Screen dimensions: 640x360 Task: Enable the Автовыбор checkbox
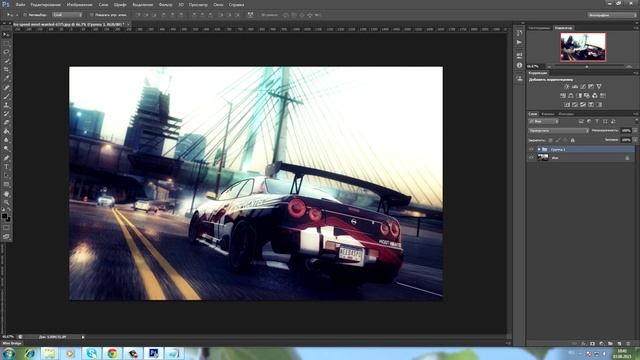click(25, 15)
